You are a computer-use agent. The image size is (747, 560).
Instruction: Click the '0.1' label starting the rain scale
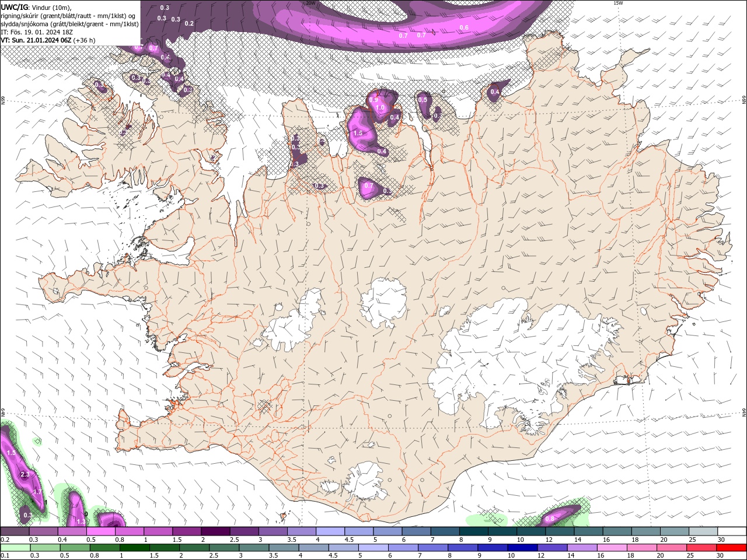pos(5,556)
